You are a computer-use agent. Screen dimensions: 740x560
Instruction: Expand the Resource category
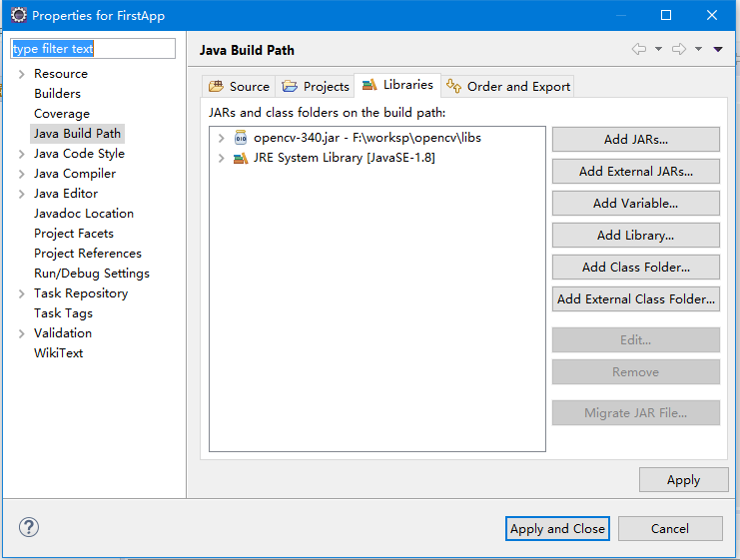tap(21, 74)
